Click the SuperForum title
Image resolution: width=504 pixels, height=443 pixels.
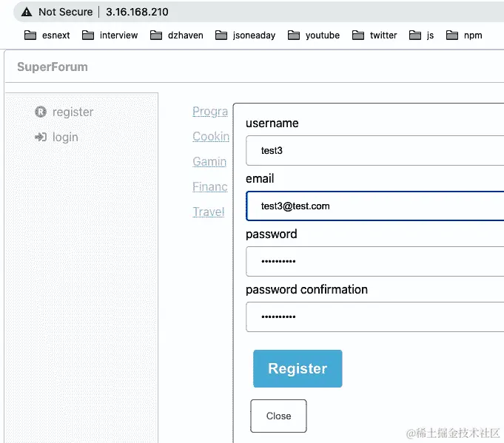[53, 67]
